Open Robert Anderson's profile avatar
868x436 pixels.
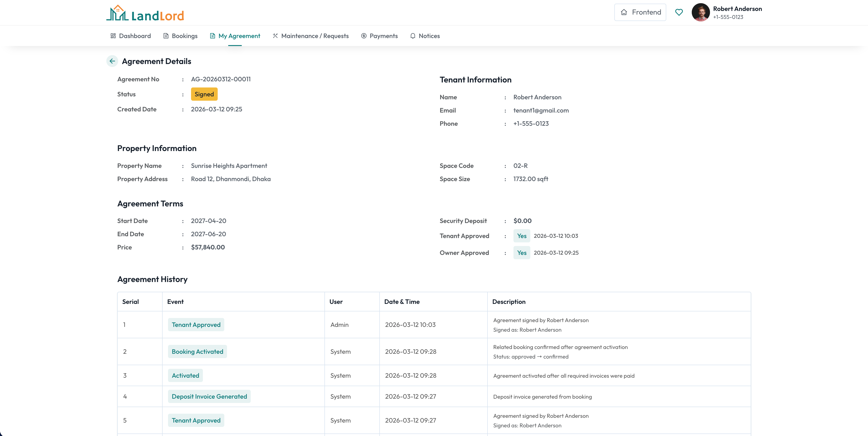701,12
